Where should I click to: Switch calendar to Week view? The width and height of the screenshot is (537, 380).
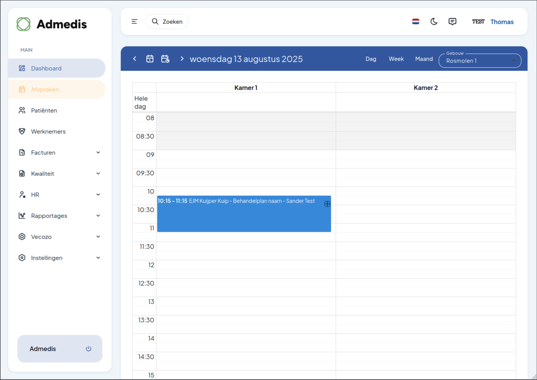click(x=396, y=59)
